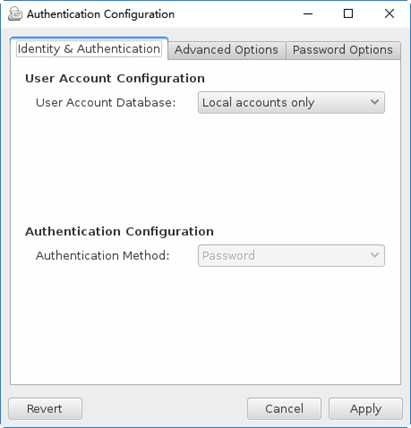Switch to the Identity & Authentication tab
411x428 pixels.
pos(89,49)
